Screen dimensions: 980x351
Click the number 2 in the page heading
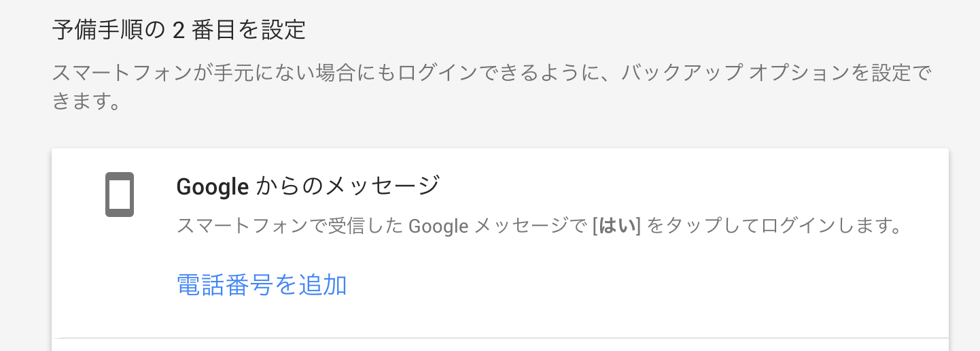[179, 30]
